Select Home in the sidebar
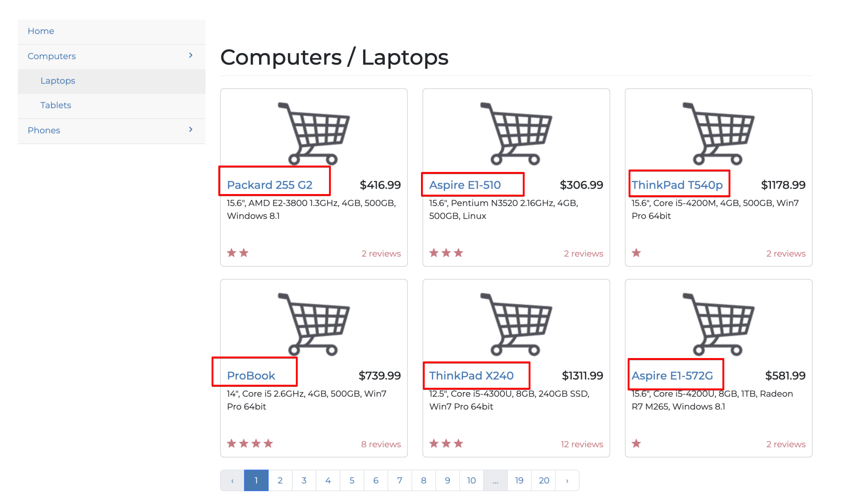The width and height of the screenshot is (842, 504). (x=40, y=31)
